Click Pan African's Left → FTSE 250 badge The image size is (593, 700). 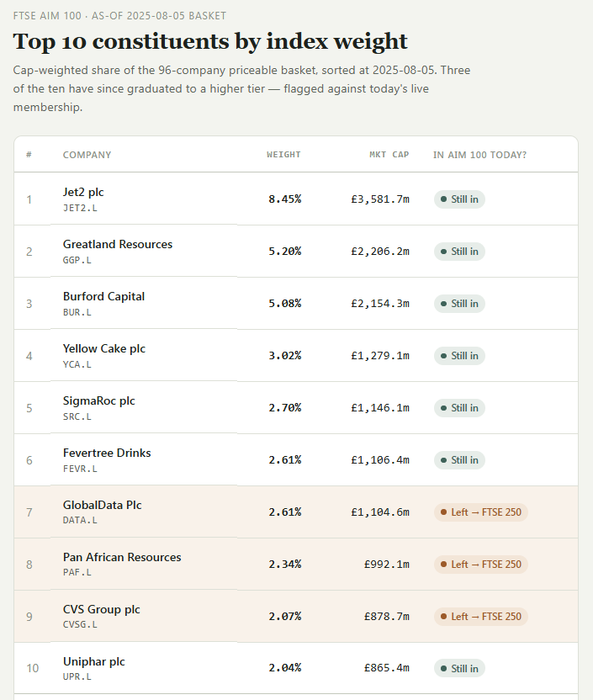(481, 565)
